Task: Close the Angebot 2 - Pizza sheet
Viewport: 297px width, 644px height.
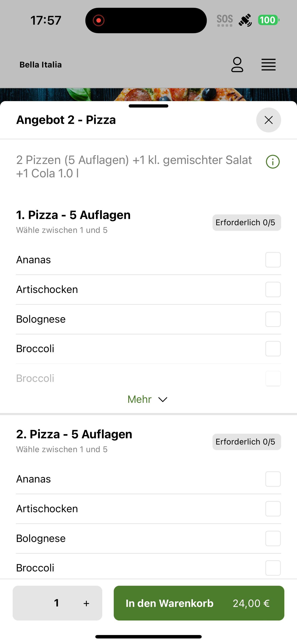Action: pyautogui.click(x=268, y=120)
